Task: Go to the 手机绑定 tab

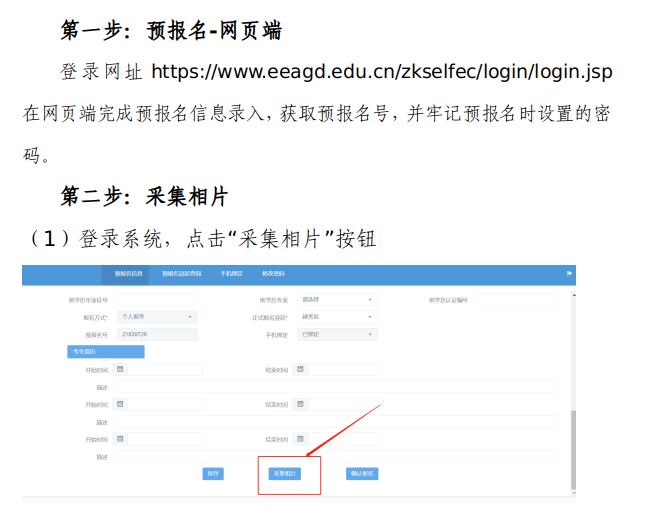Action: pos(231,273)
